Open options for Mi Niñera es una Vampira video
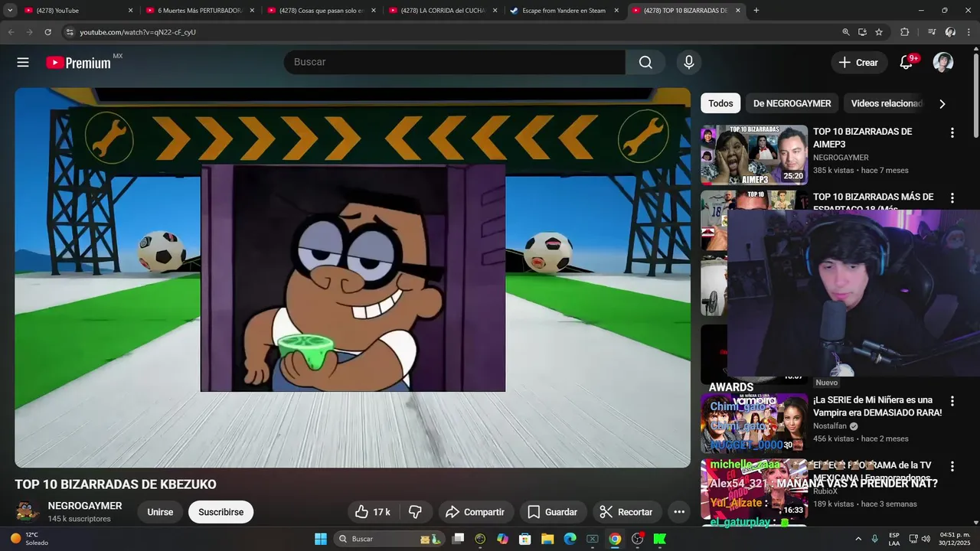980x551 pixels. [952, 401]
